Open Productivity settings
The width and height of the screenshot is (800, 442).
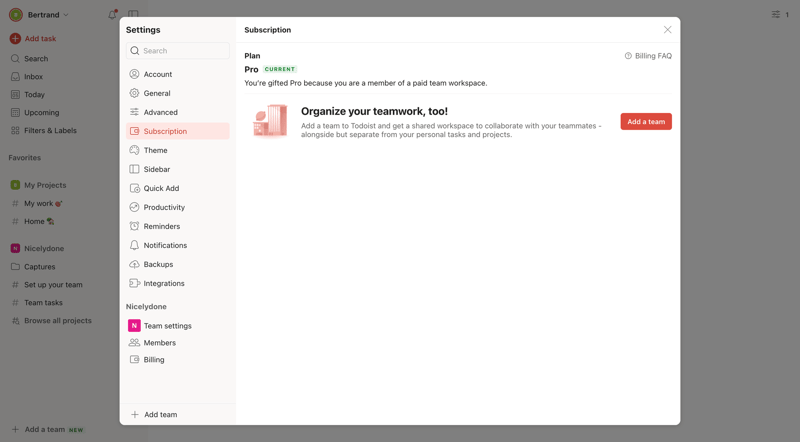click(x=178, y=207)
